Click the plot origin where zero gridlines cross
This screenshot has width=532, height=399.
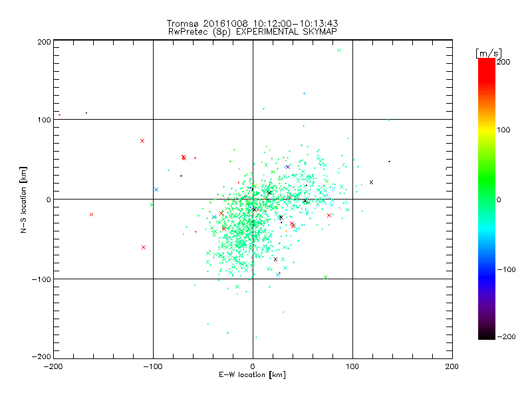click(x=253, y=199)
